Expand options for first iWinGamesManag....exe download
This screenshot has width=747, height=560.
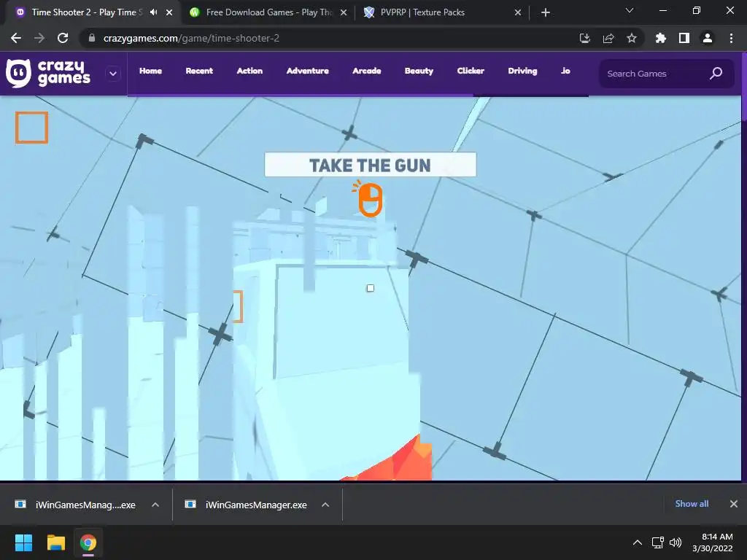click(x=155, y=505)
